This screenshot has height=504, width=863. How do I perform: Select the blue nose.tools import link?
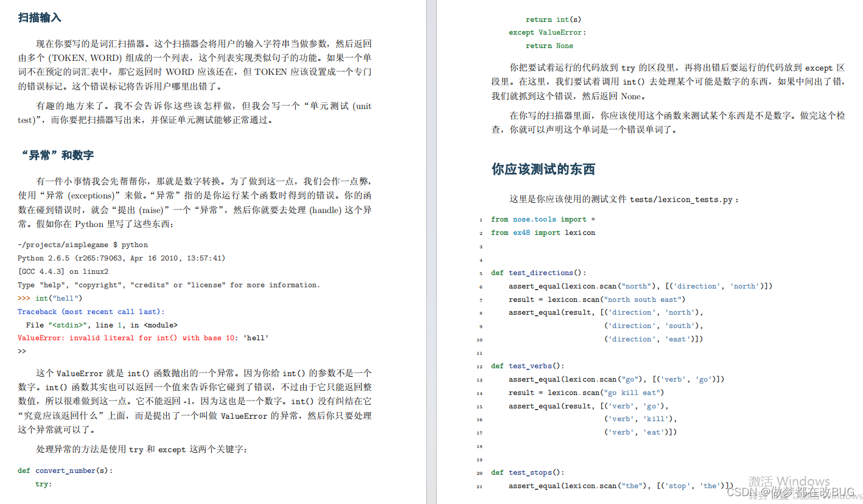pos(534,219)
